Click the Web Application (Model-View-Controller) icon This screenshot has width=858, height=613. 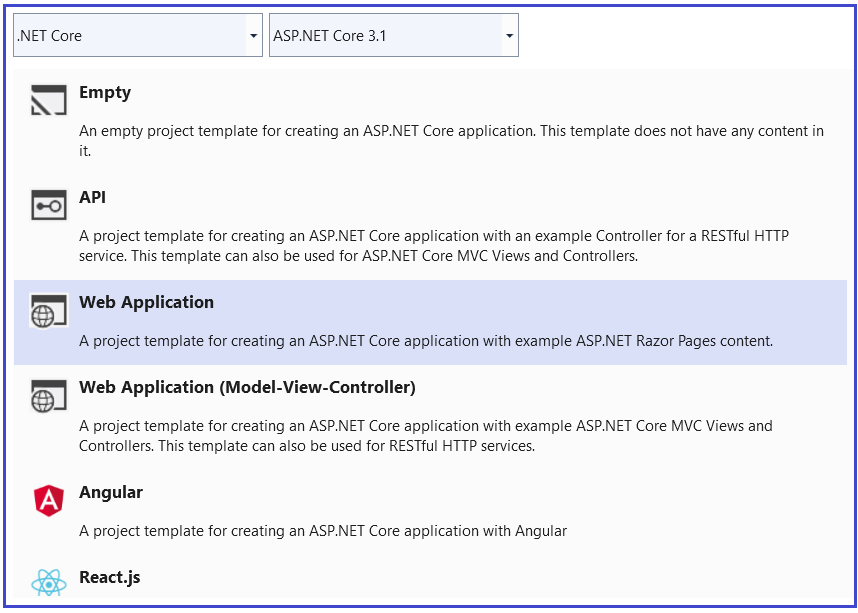point(49,396)
